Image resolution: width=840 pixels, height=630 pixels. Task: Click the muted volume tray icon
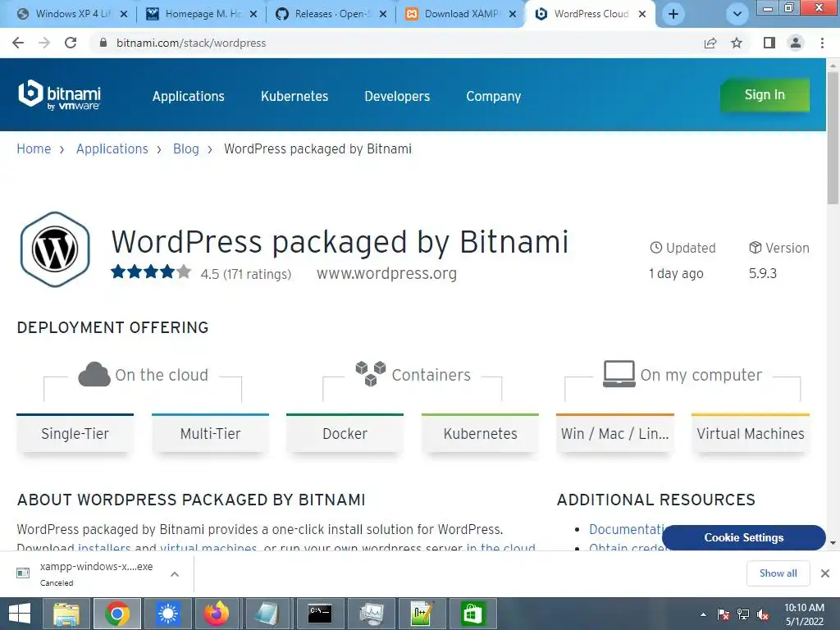click(764, 614)
